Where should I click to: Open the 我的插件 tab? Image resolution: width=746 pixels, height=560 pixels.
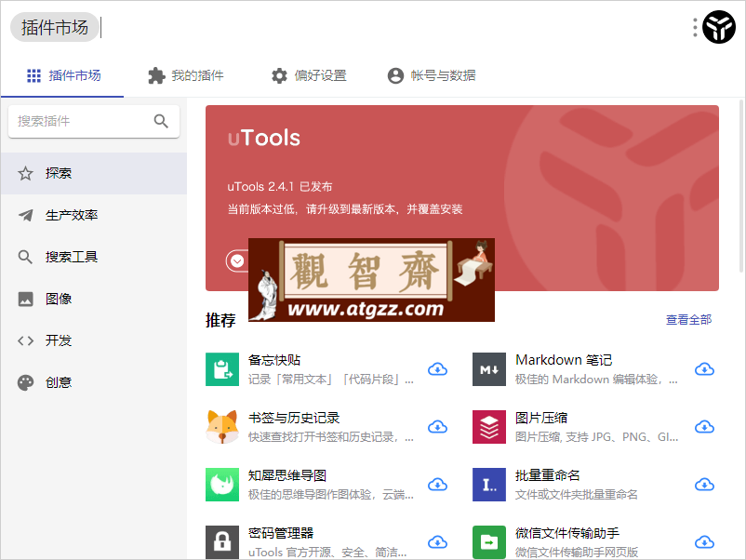185,75
